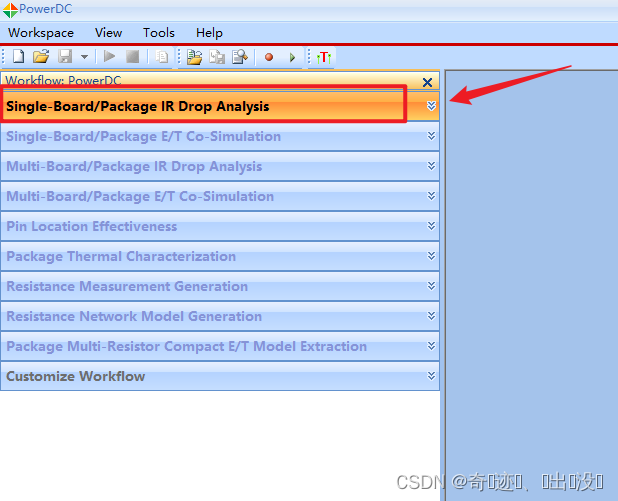Open the View menu
Viewport: 618px width, 501px height.
[x=108, y=33]
